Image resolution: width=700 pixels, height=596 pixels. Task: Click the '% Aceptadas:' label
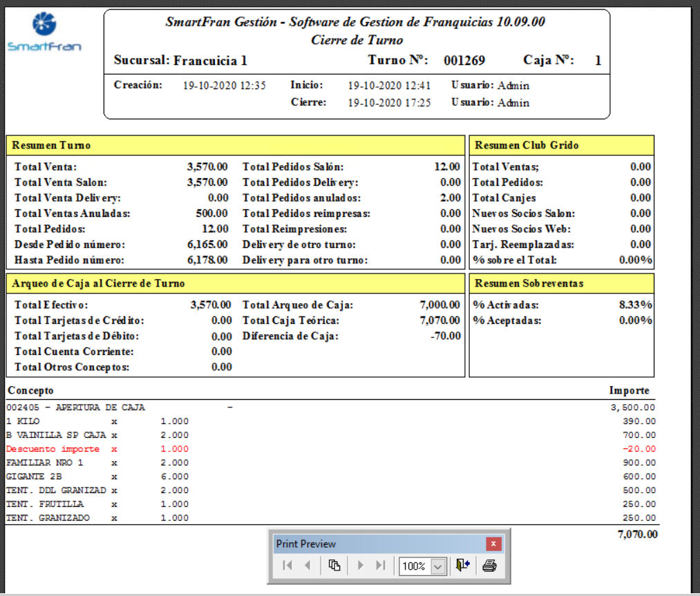click(x=507, y=320)
